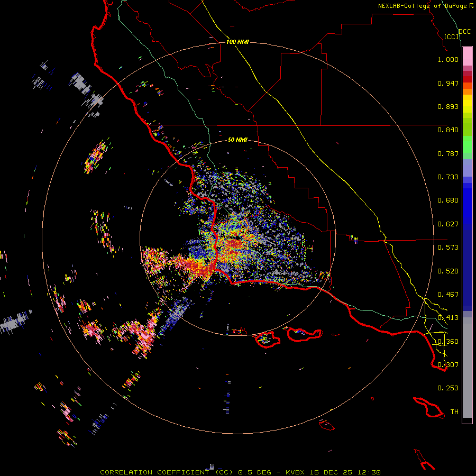This screenshot has height=476, width=476.
Task: Click the 0.733 scale value
Action: click(448, 177)
